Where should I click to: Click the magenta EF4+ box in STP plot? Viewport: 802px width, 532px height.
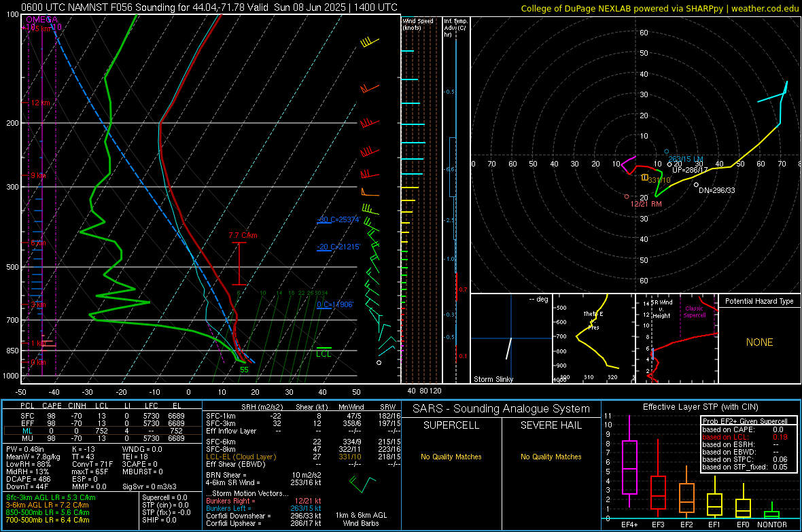629,467
